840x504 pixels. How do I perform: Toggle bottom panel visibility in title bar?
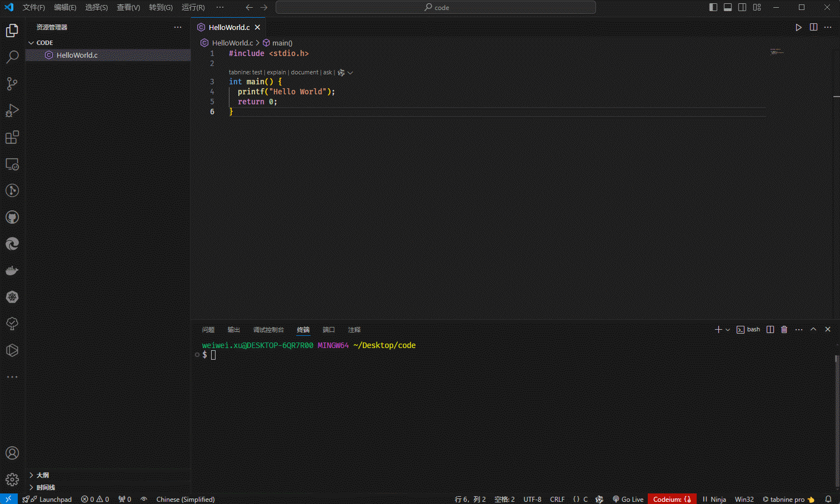728,7
